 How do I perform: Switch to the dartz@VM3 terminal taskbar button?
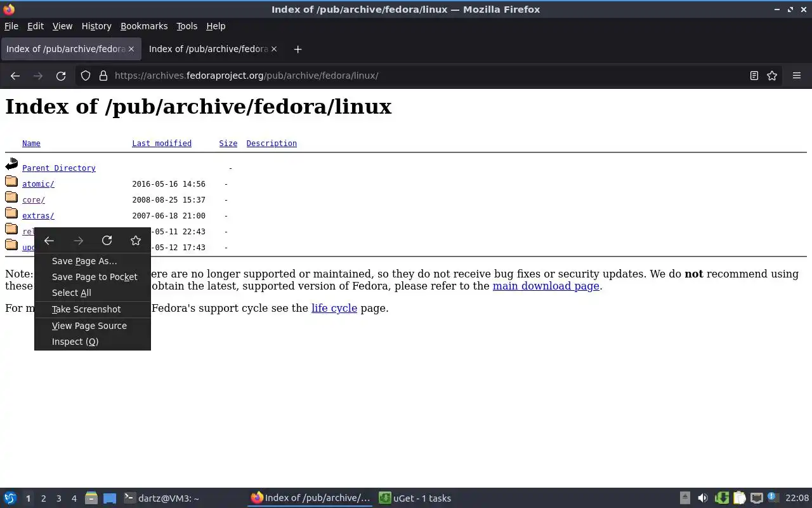[183, 498]
